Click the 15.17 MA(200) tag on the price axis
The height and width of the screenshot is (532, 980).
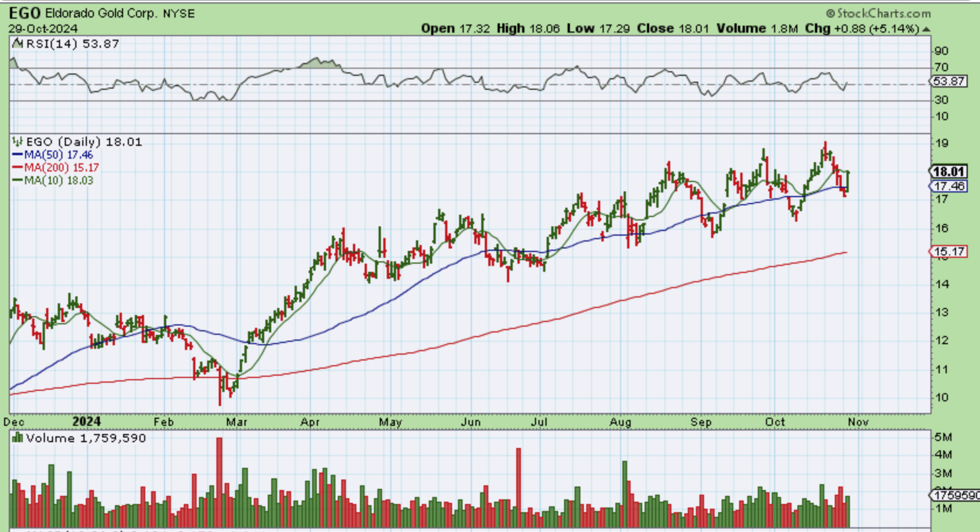949,251
